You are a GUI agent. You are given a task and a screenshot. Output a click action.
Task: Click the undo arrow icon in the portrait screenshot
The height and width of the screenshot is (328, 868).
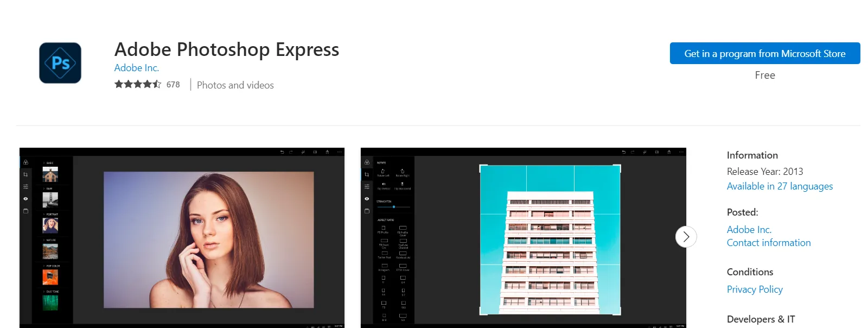282,152
